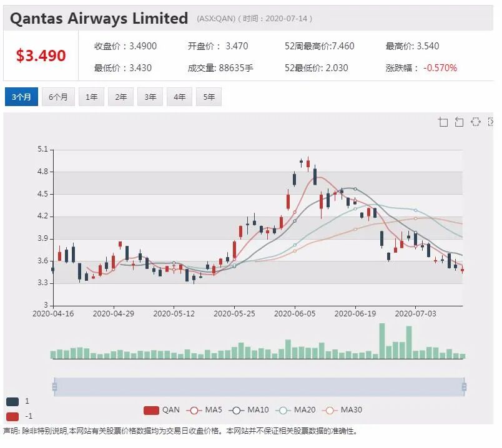Viewport: 502px width, 448px height.
Task: Click the 收盘价：3.4900 value
Action: [x=125, y=46]
